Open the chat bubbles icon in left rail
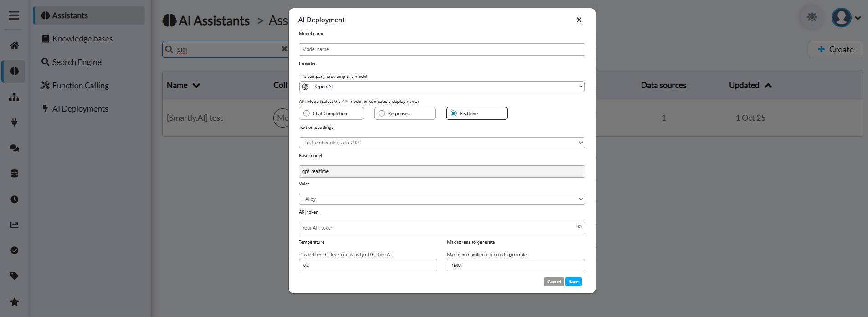The width and height of the screenshot is (868, 317). [x=14, y=148]
